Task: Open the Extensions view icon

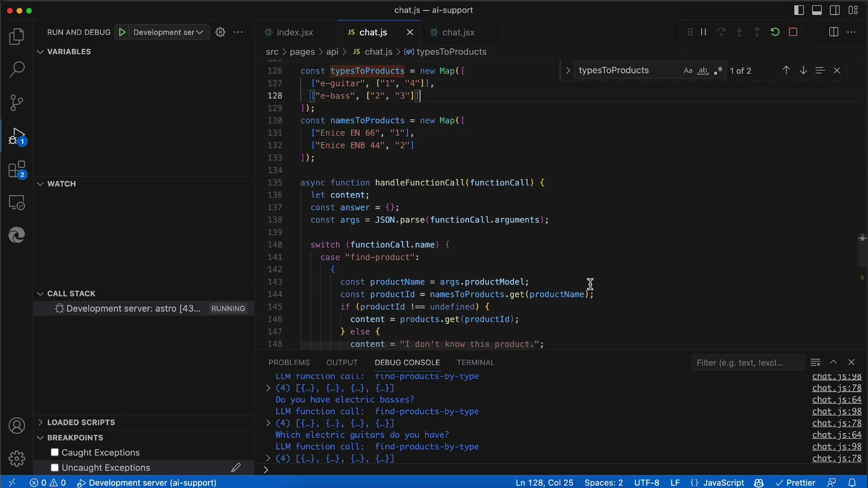Action: (17, 170)
